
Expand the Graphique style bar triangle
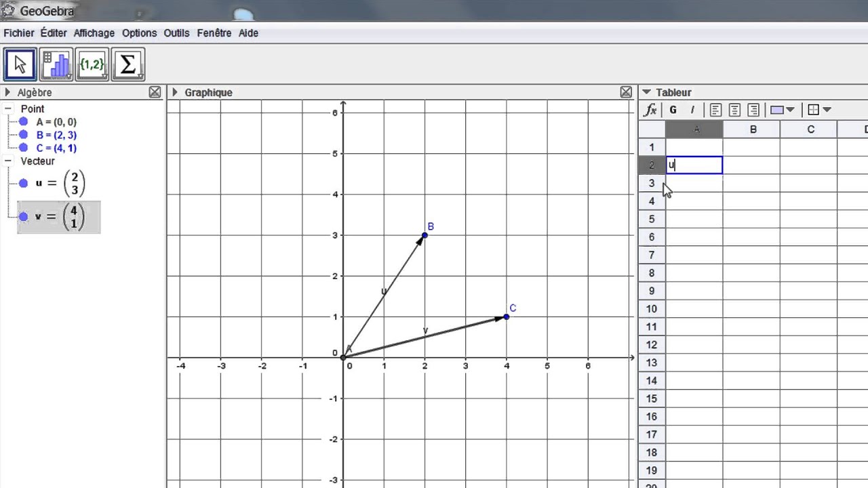click(x=175, y=92)
